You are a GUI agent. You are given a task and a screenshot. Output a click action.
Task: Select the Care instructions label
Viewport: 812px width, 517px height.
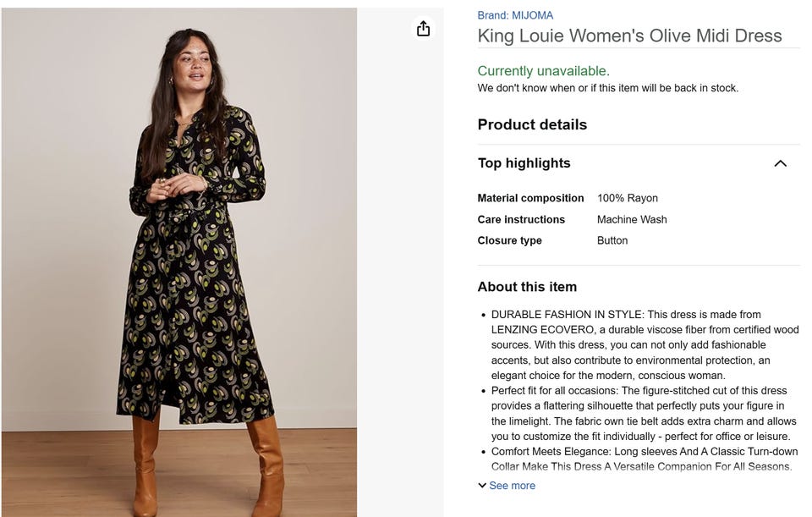[x=521, y=219]
